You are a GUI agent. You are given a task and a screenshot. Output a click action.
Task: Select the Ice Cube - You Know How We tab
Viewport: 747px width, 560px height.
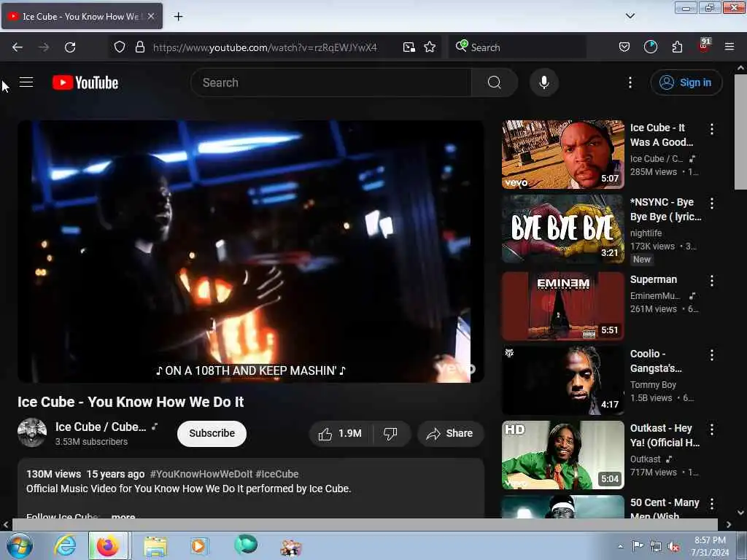[x=82, y=17]
